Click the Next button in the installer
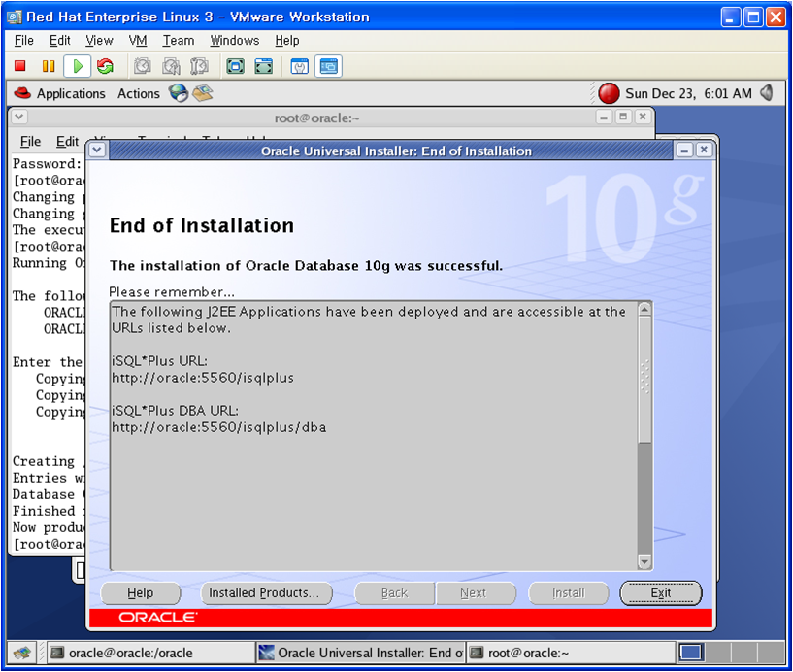The width and height of the screenshot is (793, 672). pyautogui.click(x=476, y=593)
